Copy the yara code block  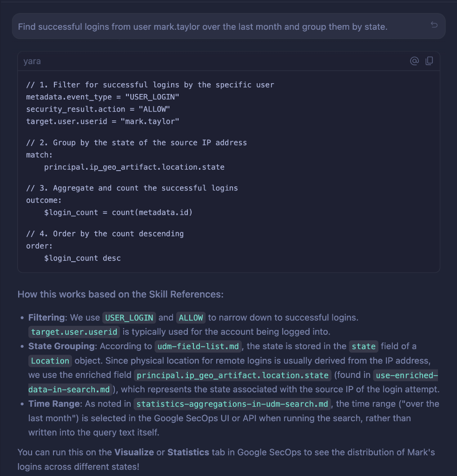(x=429, y=61)
